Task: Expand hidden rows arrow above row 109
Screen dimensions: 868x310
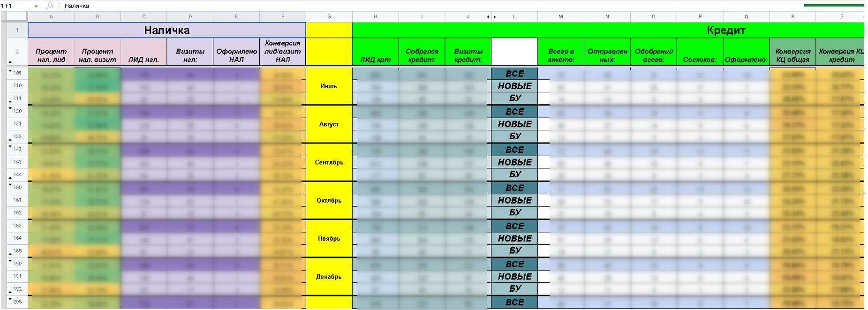Action: click(10, 71)
